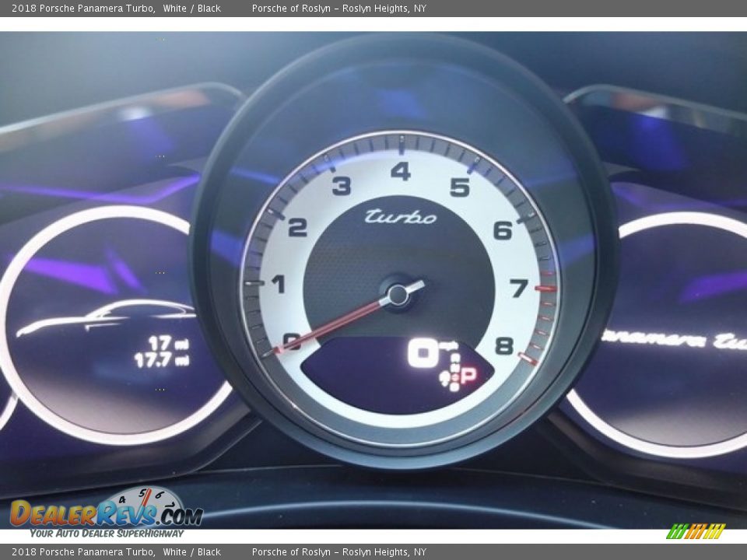Click the number 4 on the tachometer

pyautogui.click(x=401, y=171)
